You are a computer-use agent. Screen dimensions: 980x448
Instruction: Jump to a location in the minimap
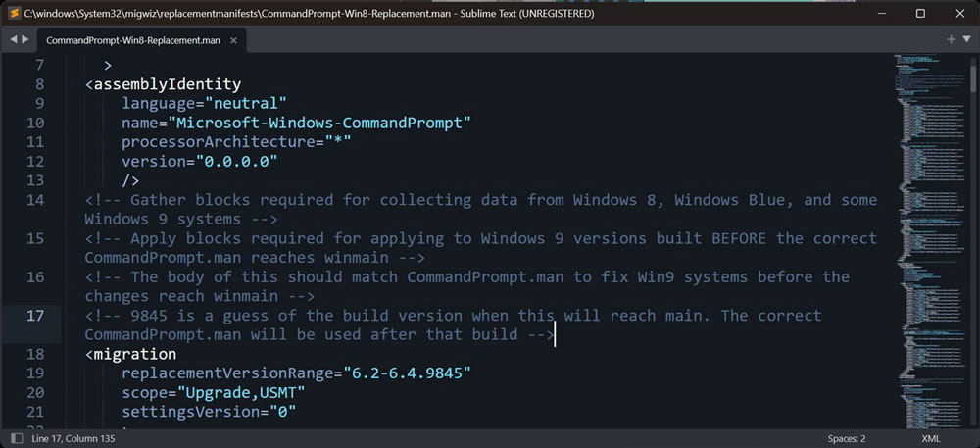pos(930,240)
